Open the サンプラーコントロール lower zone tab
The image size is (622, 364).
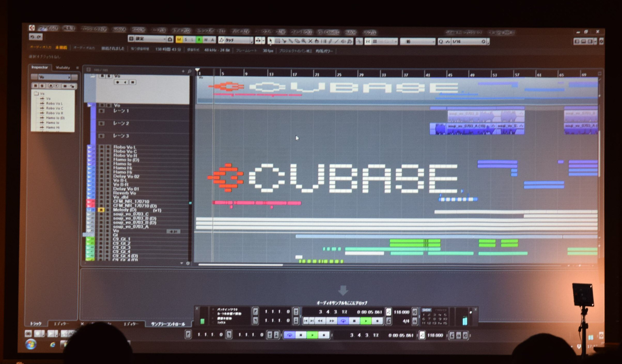coord(168,324)
